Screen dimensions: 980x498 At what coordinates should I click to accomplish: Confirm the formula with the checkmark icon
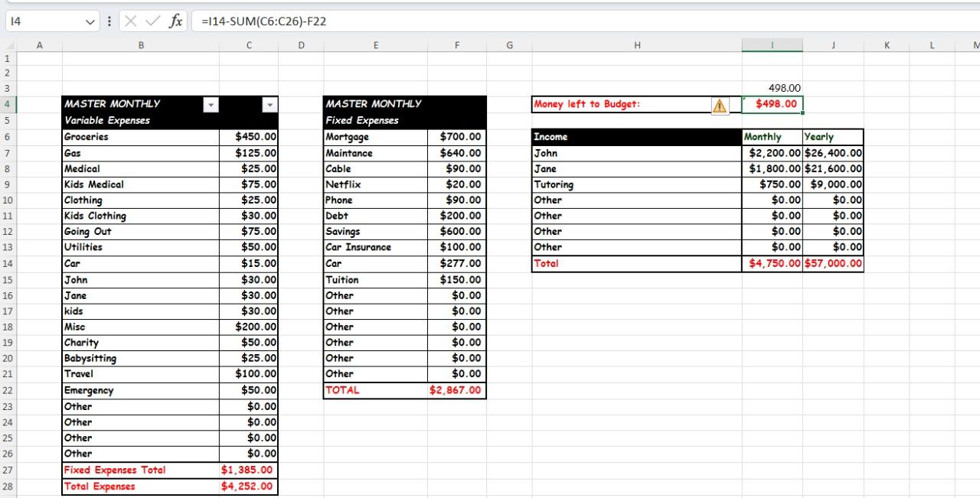[x=152, y=21]
